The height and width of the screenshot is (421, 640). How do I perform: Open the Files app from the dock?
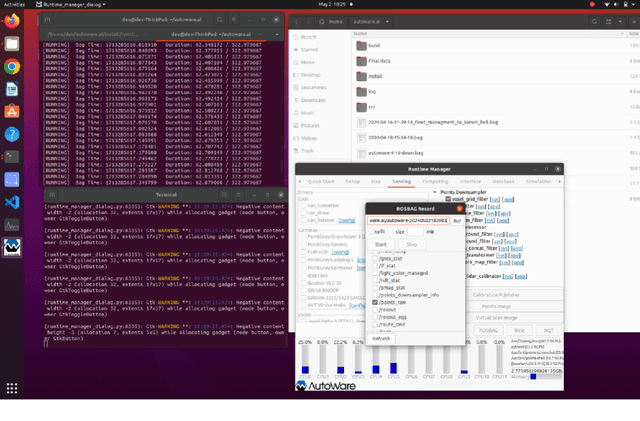12,44
